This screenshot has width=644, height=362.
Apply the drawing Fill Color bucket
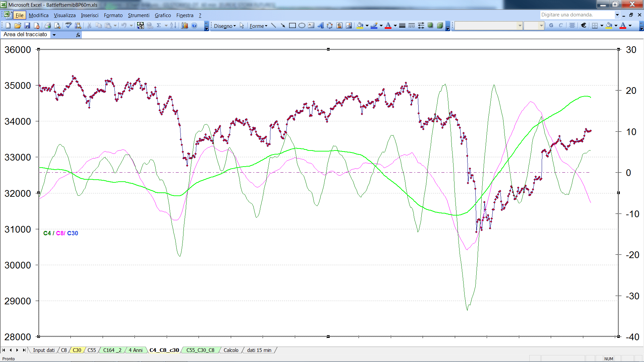(360, 25)
